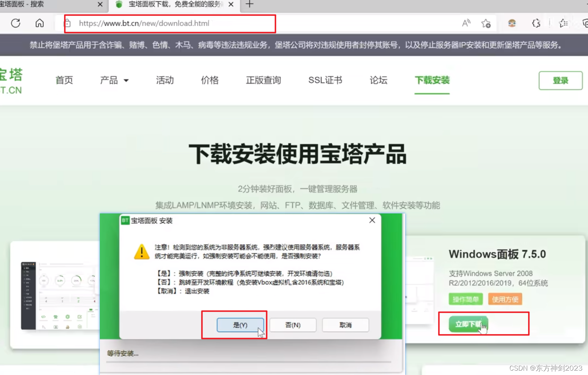Viewport: 588px width, 375px height.
Task: Click the site info lock icon
Action: point(67,23)
